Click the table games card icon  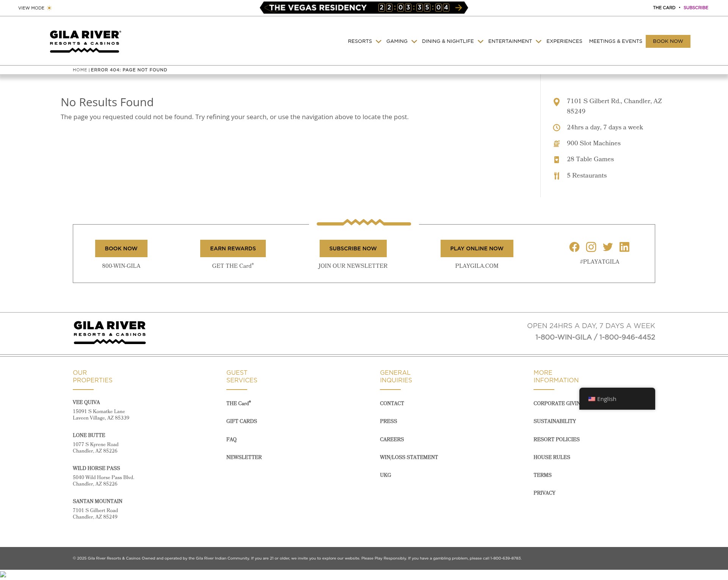click(557, 160)
